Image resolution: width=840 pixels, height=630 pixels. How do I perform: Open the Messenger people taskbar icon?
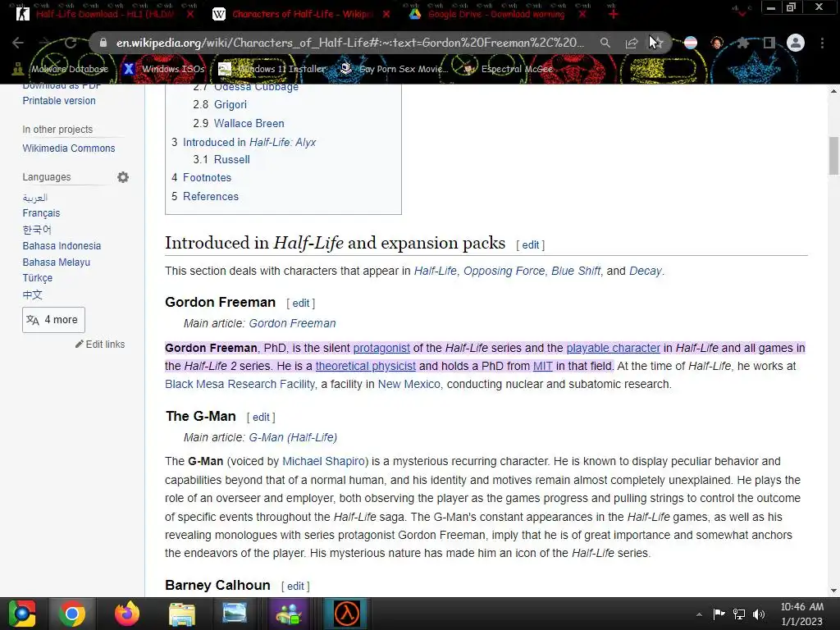coord(290,614)
